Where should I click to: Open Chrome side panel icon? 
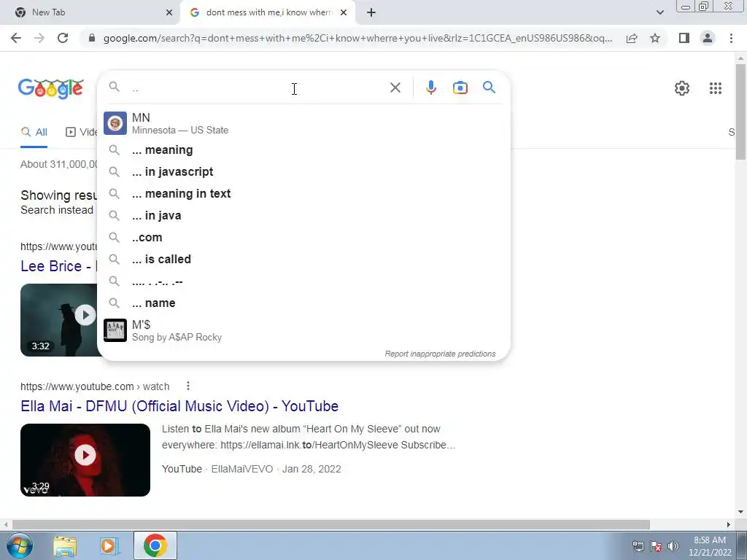684,38
